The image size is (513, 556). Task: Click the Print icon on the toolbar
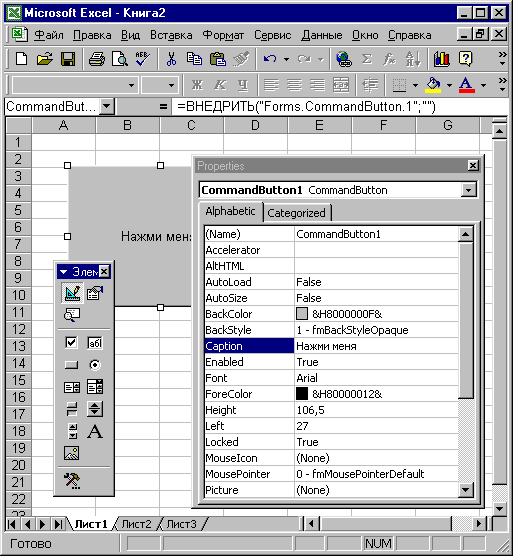pyautogui.click(x=97, y=59)
